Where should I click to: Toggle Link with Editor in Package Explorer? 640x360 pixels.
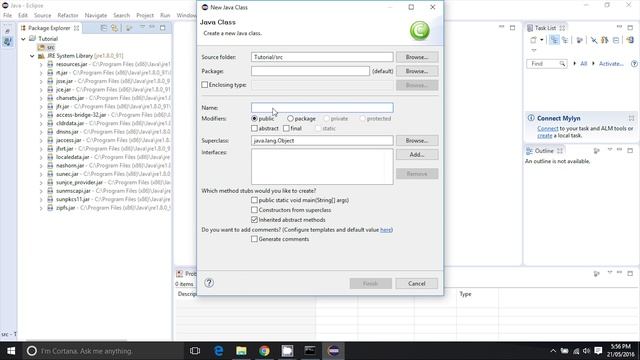(x=115, y=28)
